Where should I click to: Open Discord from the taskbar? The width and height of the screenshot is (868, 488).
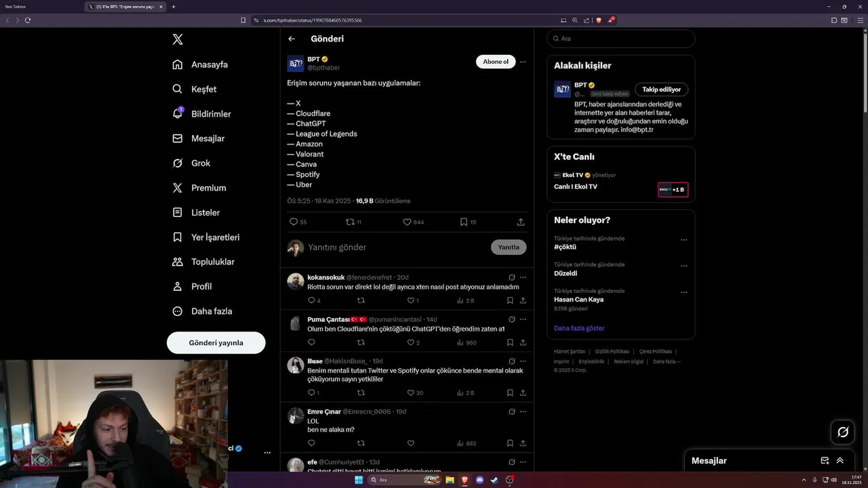[479, 480]
